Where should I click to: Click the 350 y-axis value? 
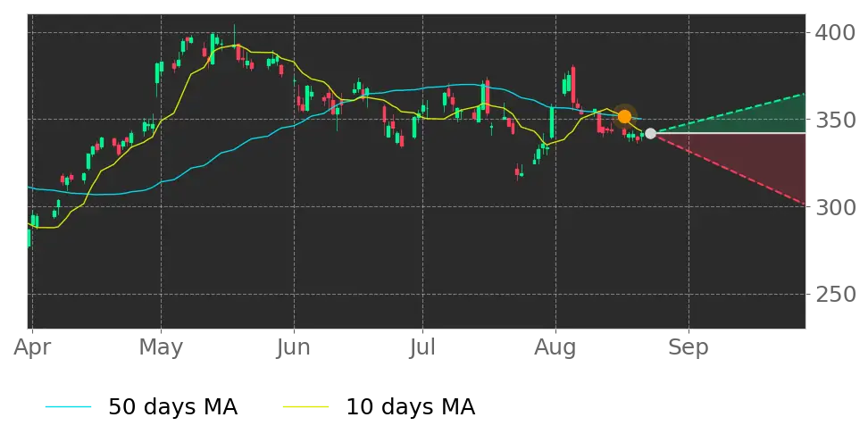(x=835, y=120)
